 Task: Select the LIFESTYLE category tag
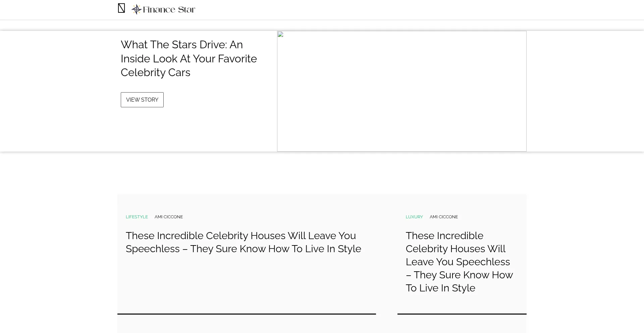(137, 217)
